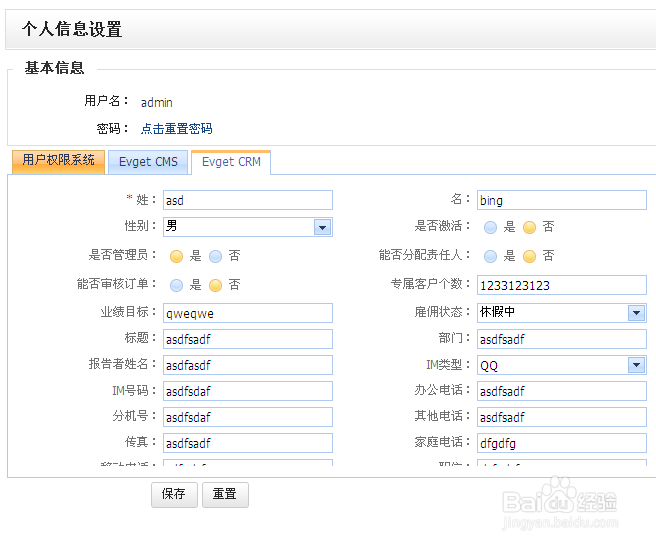The image size is (656, 546).
Task: Switch to the 用户权限系统 tab
Action: click(x=59, y=161)
